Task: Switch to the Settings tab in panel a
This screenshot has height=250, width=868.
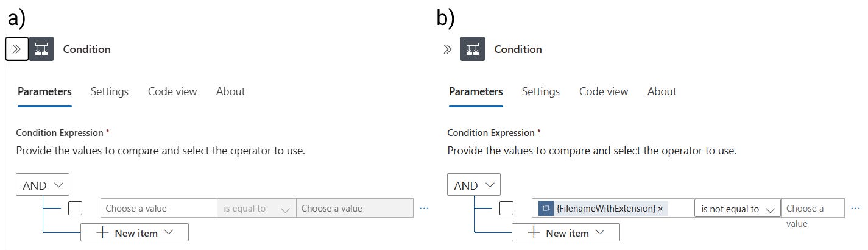Action: point(110,91)
